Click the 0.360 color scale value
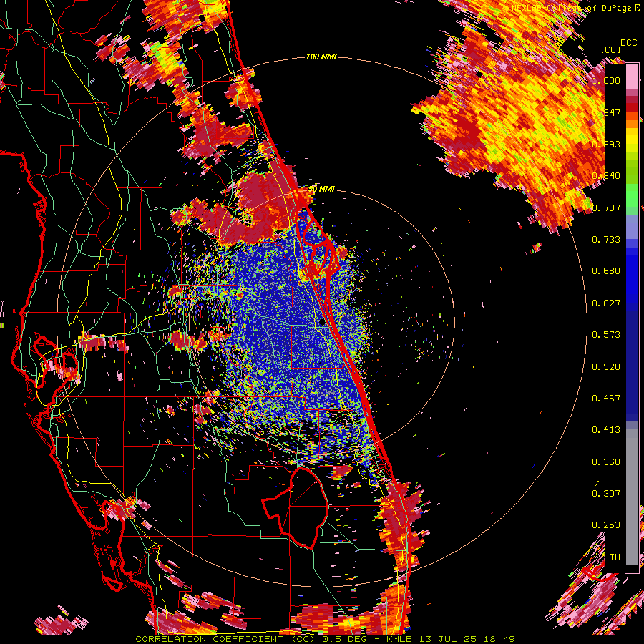Image resolution: width=644 pixels, height=644 pixels. coord(606,462)
